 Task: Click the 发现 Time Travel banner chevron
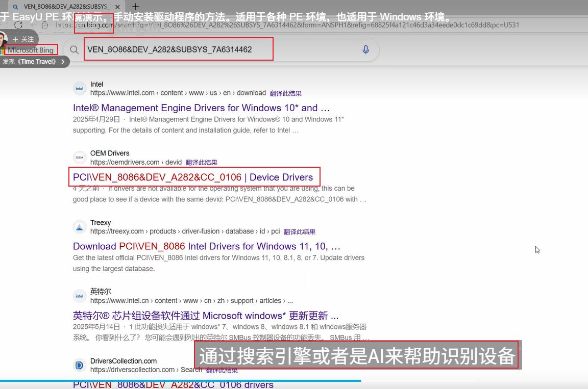tap(63, 61)
